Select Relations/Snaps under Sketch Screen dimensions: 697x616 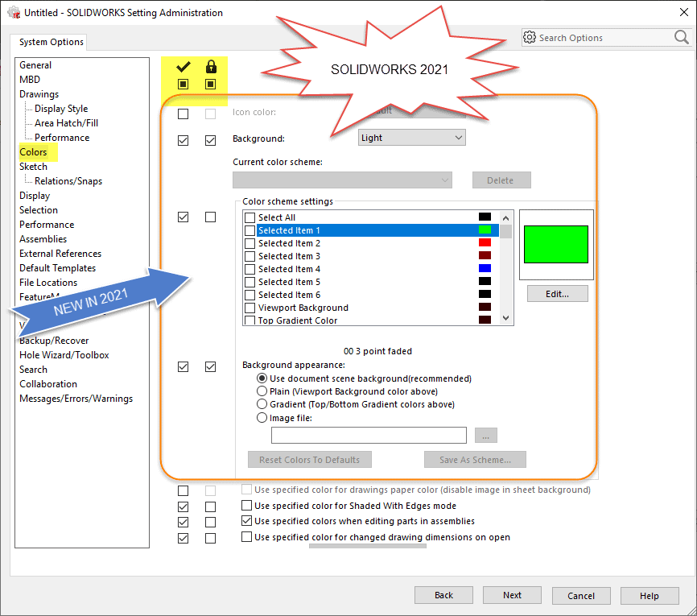pyautogui.click(x=68, y=181)
